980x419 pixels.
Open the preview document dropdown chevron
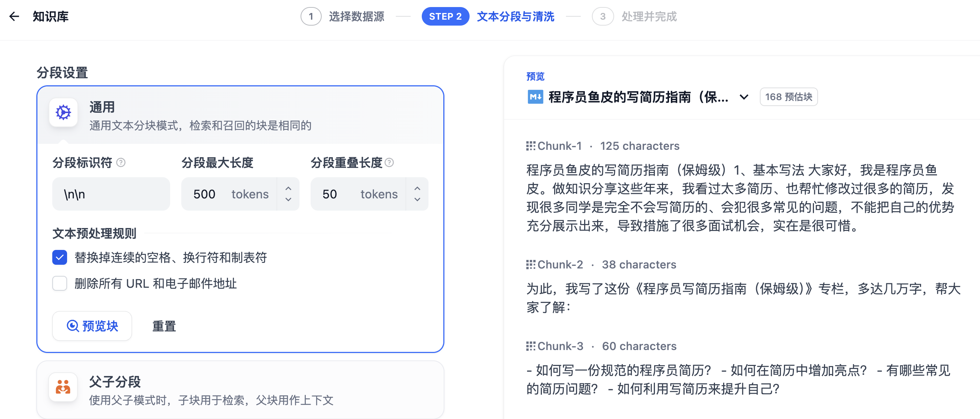tap(744, 97)
